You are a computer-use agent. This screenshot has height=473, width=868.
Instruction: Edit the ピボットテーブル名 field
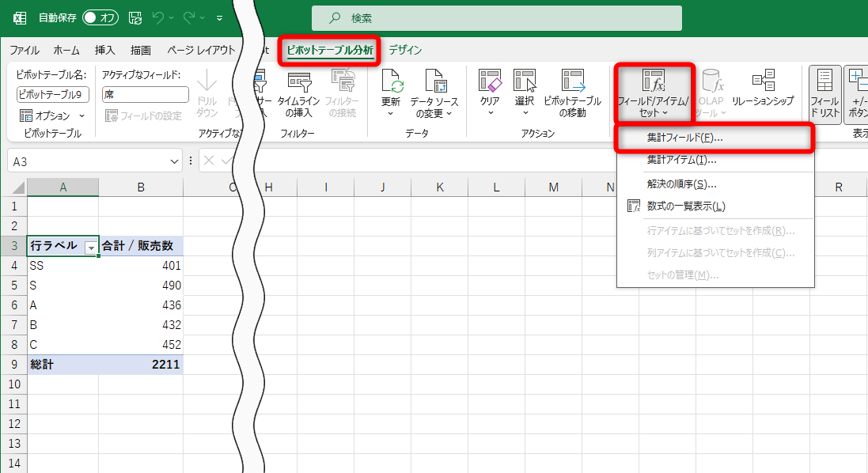point(52,95)
